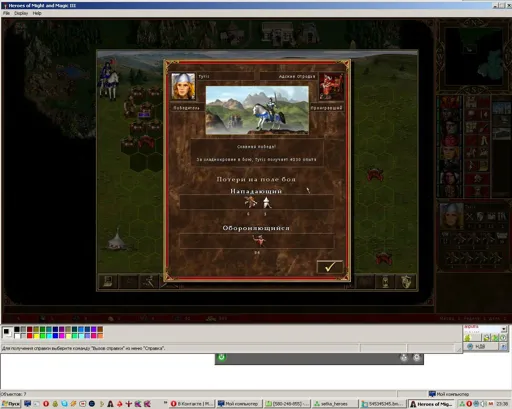Expand the dropdown arrow in small right panel
The width and height of the screenshot is (512, 409).
(x=504, y=329)
